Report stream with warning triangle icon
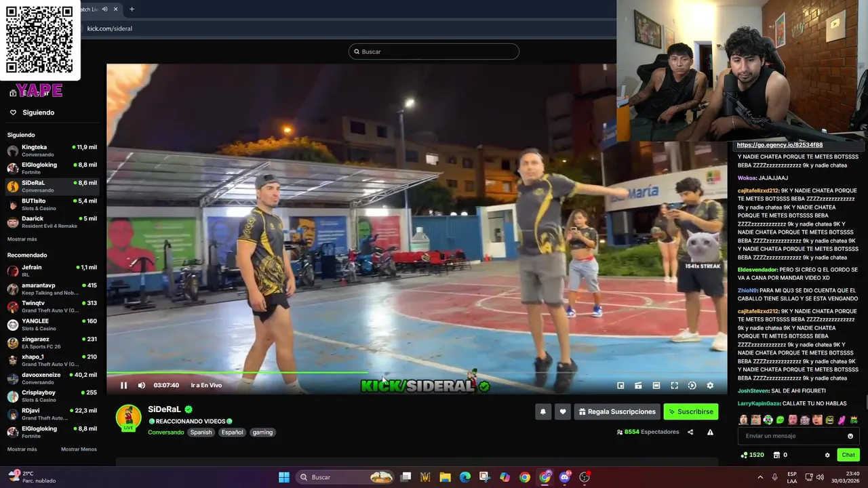Image resolution: width=868 pixels, height=488 pixels. point(710,432)
